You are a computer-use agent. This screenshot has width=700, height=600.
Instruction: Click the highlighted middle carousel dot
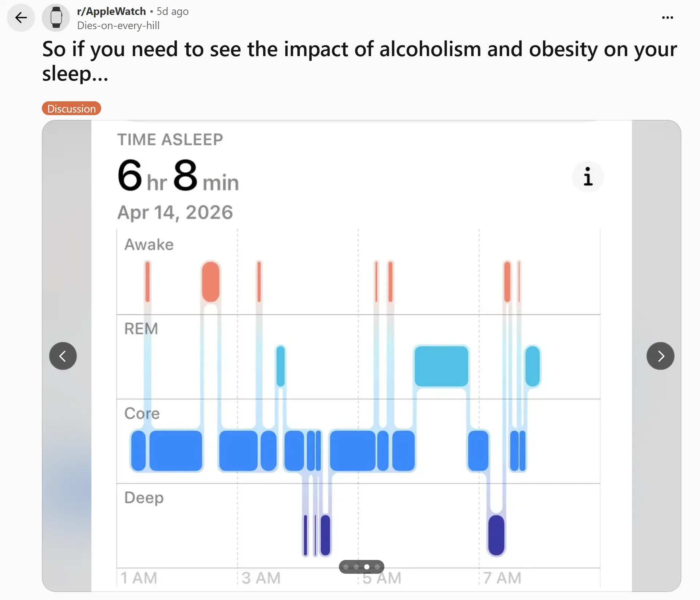(x=367, y=567)
